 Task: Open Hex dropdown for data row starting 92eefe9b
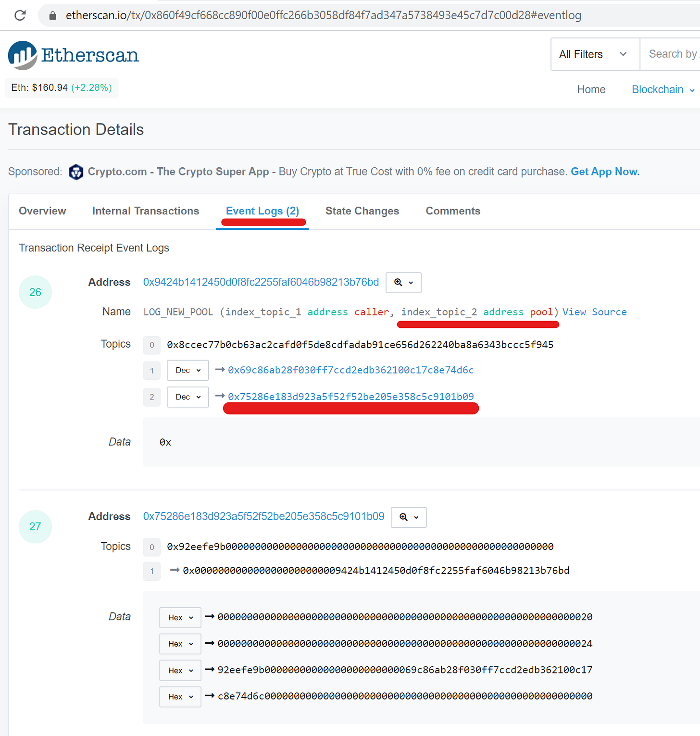tap(180, 670)
